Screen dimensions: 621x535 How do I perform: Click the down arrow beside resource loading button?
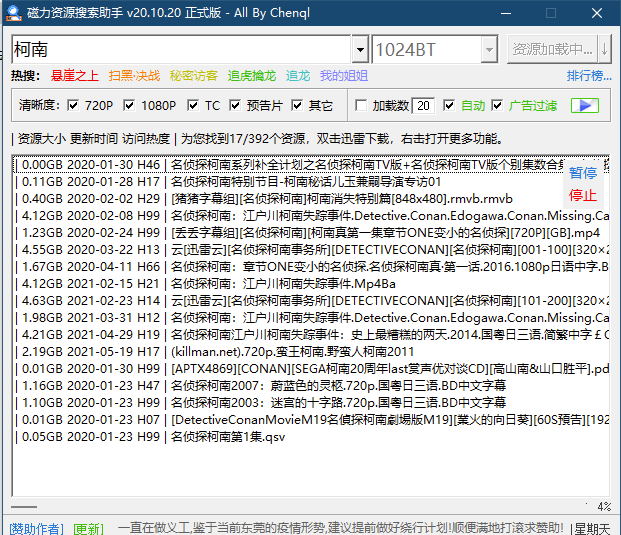(x=605, y=49)
